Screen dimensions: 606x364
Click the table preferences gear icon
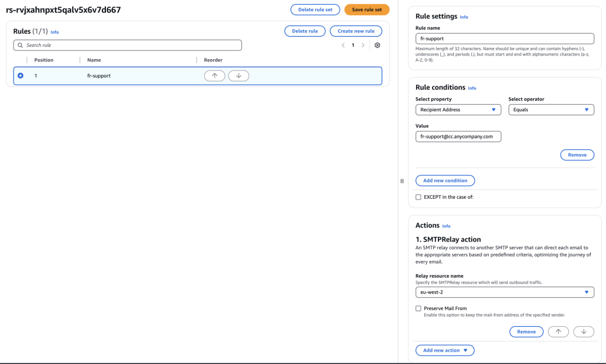click(378, 45)
